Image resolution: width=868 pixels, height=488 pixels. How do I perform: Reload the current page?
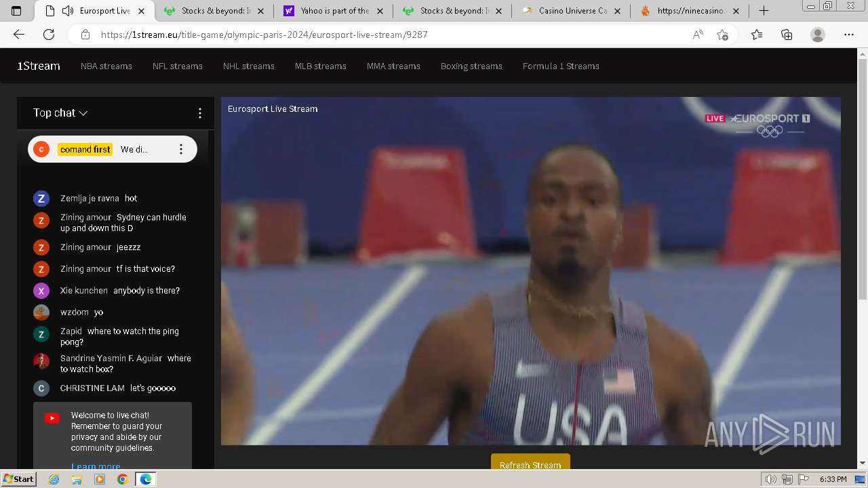point(49,35)
